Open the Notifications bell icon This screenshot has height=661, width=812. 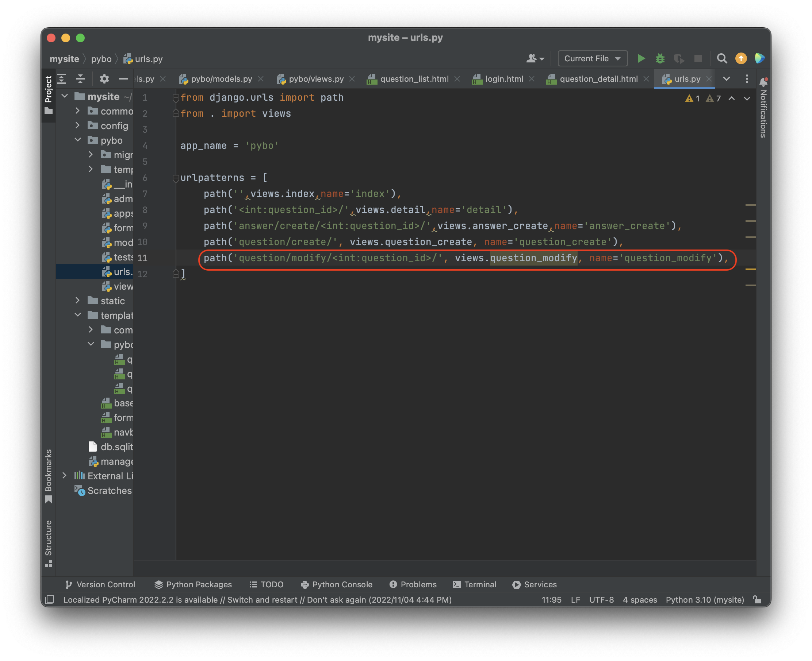point(763,81)
